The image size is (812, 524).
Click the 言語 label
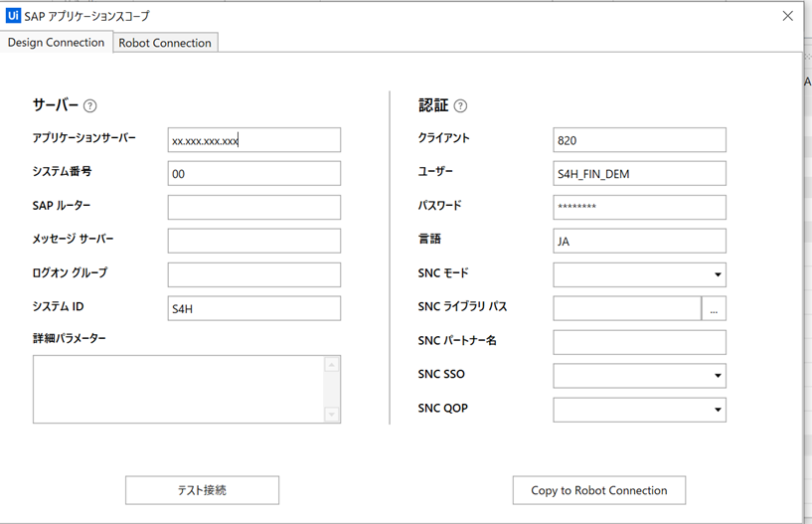click(x=429, y=239)
